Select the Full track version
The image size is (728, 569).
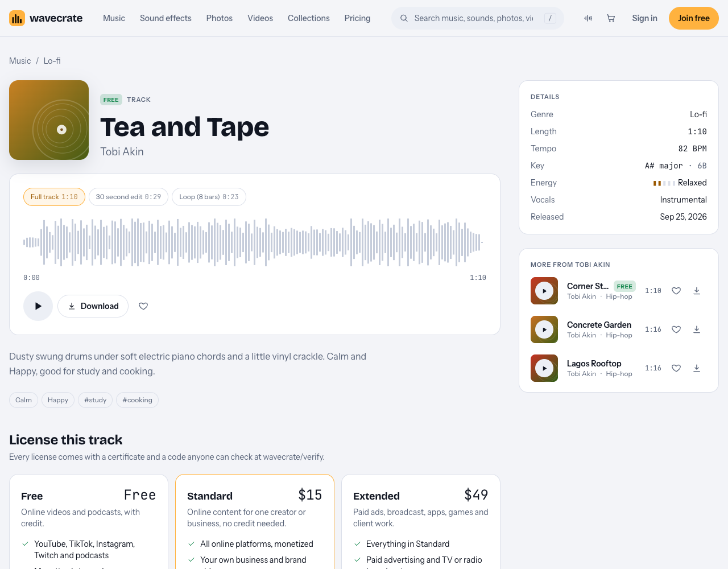tap(54, 197)
